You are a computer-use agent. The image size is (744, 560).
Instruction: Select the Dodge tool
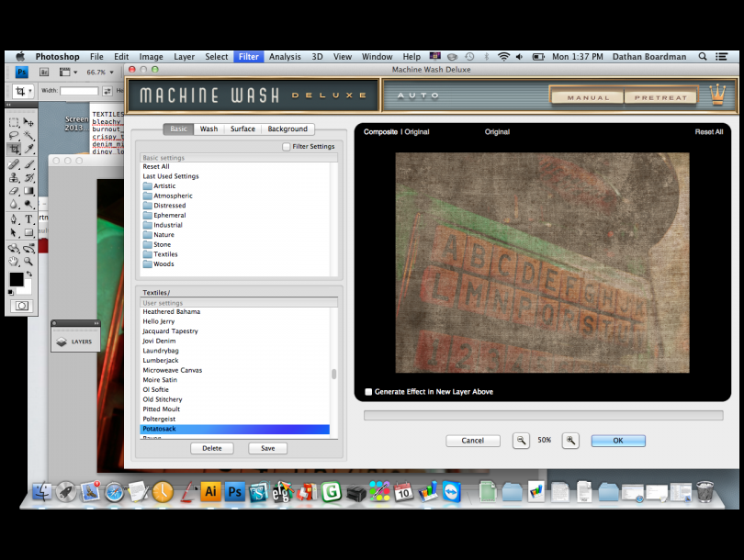pos(28,205)
